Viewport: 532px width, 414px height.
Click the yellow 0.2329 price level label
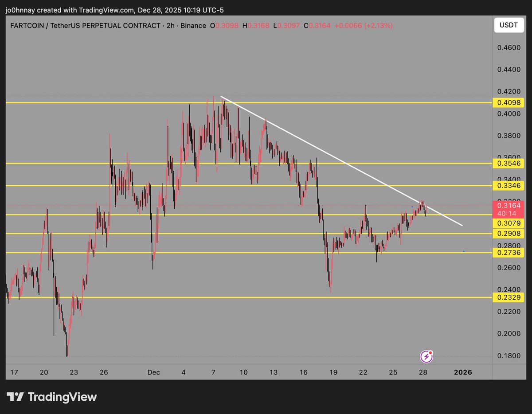[x=508, y=298]
